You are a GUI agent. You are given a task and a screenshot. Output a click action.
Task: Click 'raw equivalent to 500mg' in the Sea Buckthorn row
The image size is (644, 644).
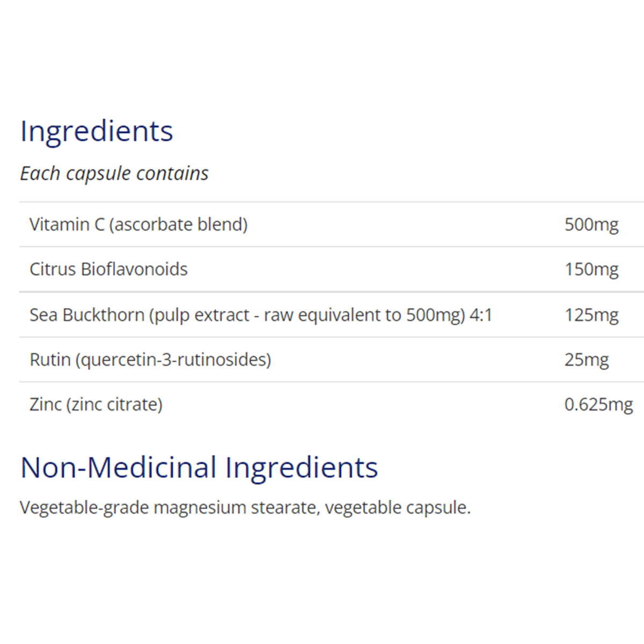pyautogui.click(x=364, y=314)
